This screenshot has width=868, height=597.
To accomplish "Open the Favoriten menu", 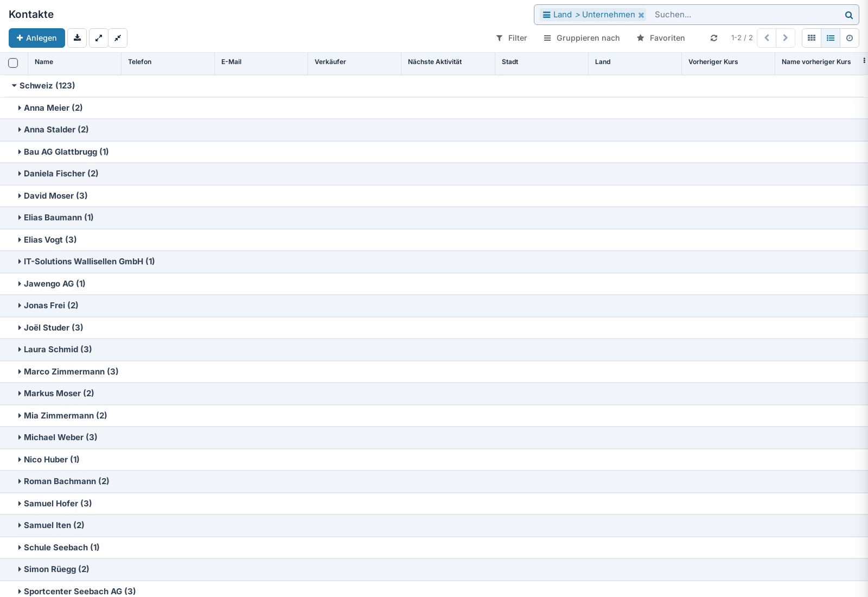I will 661,38.
